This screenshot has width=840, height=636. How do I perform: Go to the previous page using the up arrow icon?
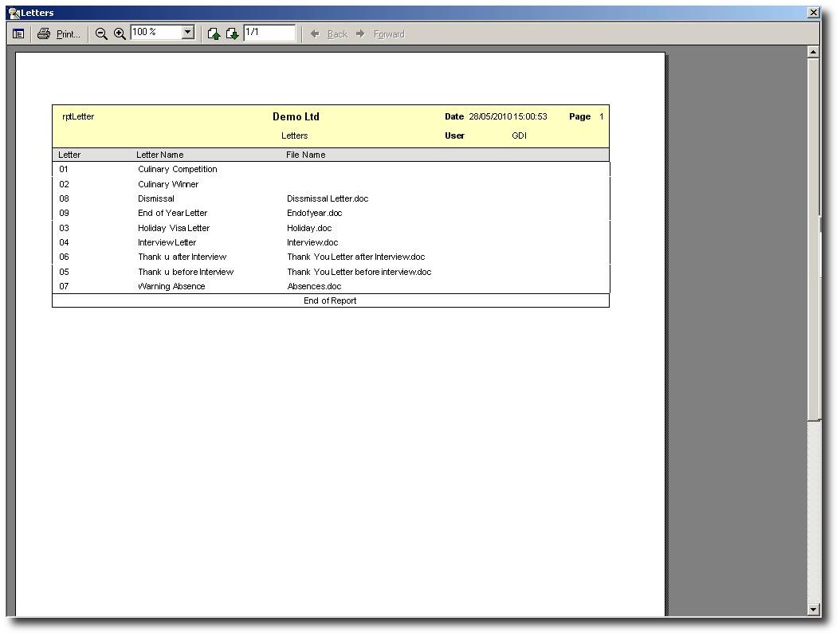214,34
